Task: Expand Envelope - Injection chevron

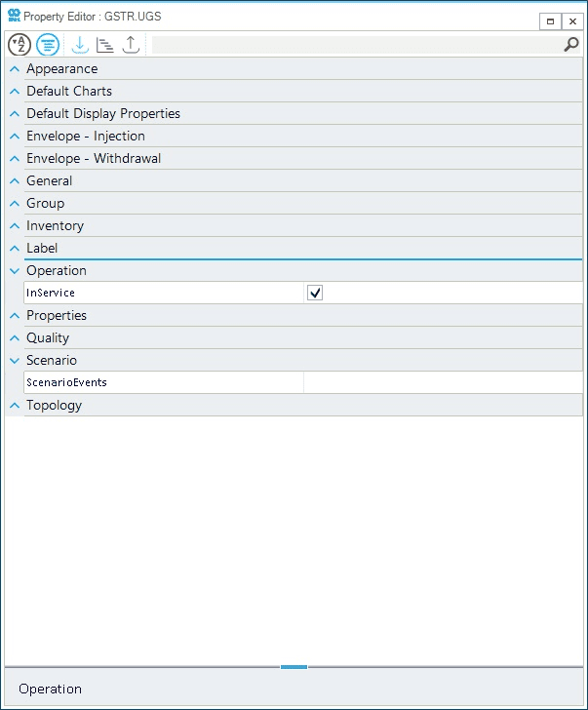Action: click(x=15, y=136)
